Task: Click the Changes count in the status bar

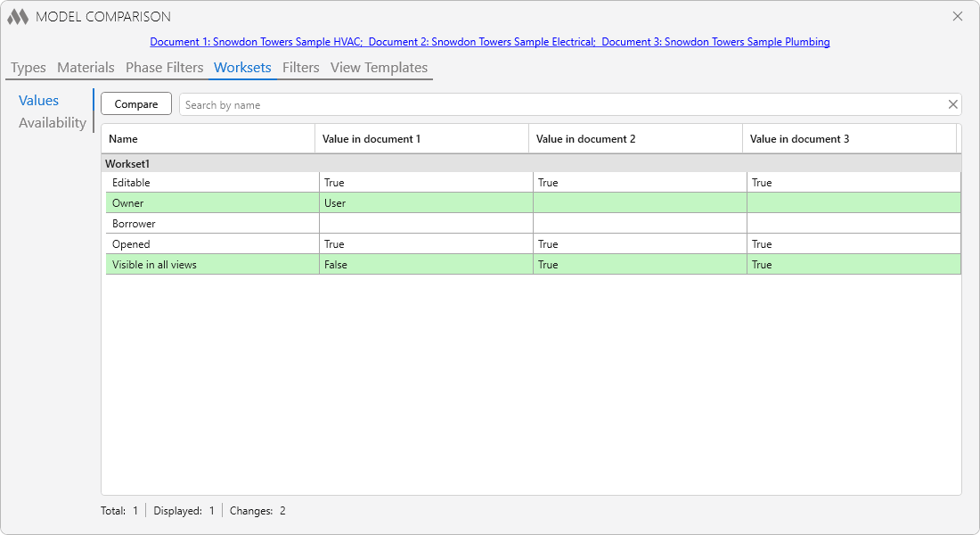Action: (x=257, y=511)
